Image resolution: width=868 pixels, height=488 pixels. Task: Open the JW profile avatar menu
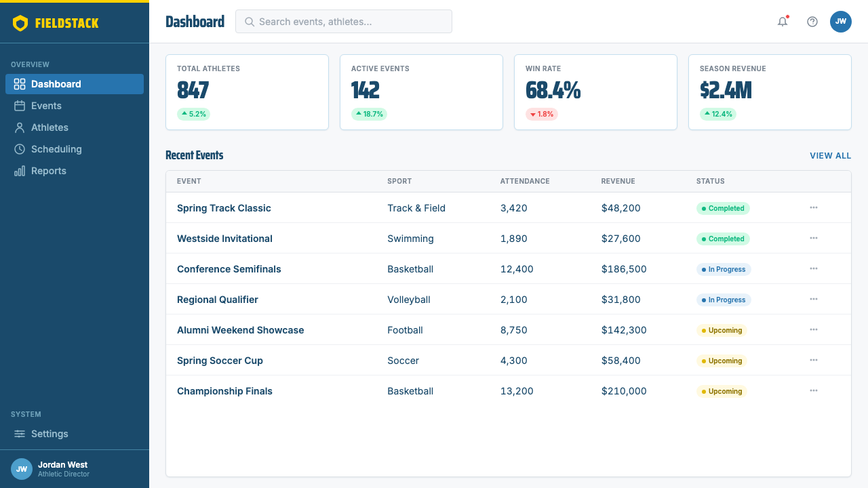pos(841,22)
